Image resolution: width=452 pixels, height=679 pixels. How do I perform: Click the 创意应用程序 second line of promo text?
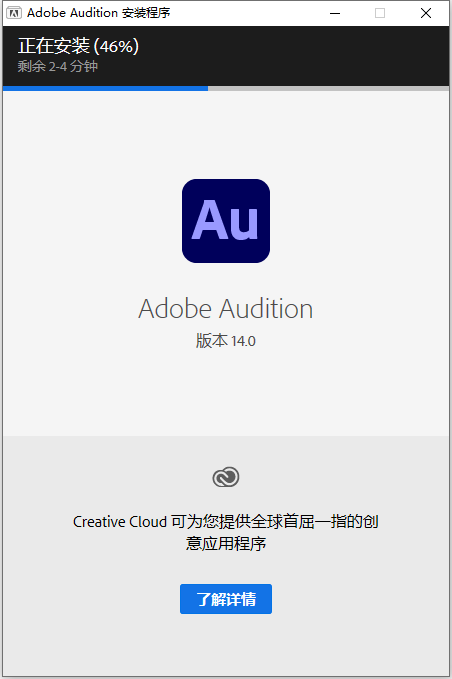tap(226, 543)
